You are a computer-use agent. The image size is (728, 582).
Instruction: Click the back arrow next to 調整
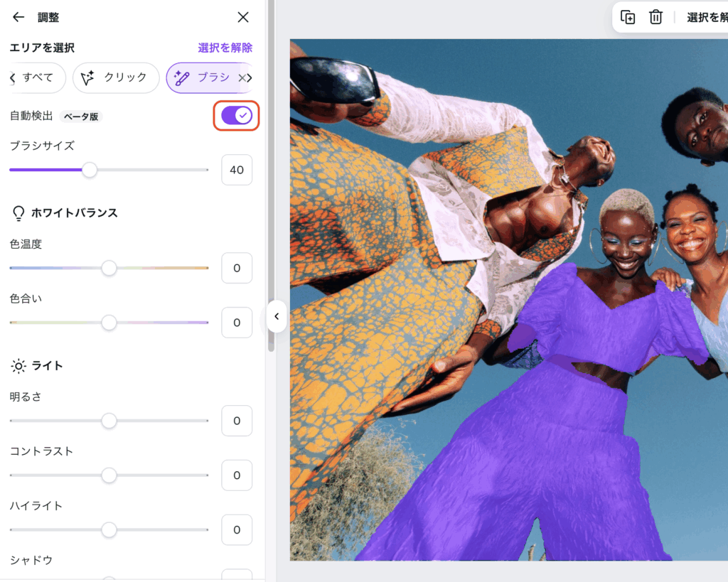click(18, 17)
